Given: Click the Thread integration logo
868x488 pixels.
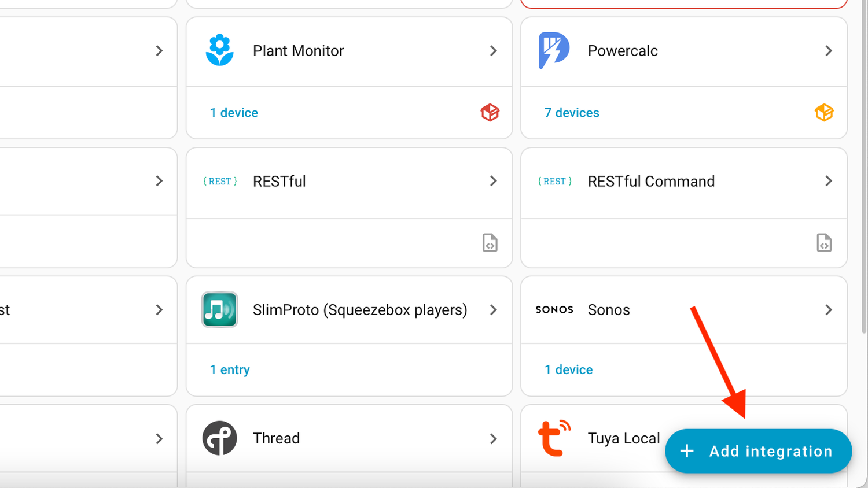Looking at the screenshot, I should (x=219, y=438).
